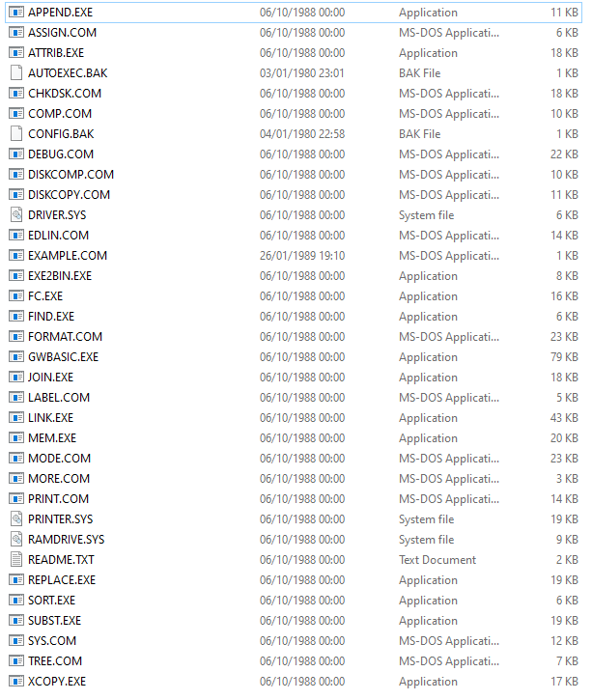The height and width of the screenshot is (700, 592).
Task: Select the GWBASIC.EXE application icon
Action: click(16, 357)
